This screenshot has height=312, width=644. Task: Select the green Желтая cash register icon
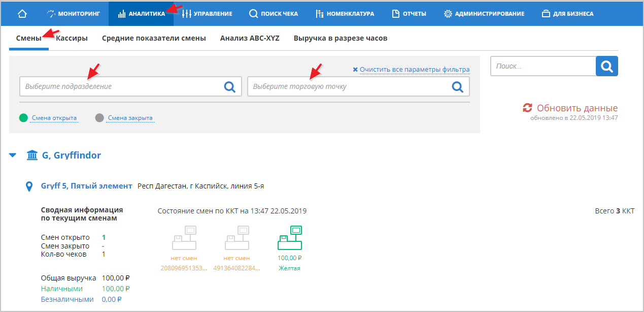click(290, 238)
